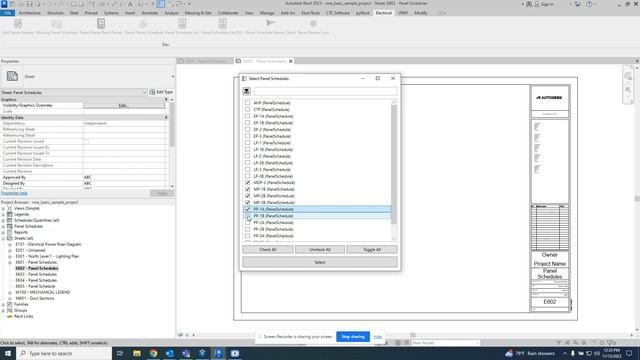Open Google Chrome from the taskbar
Viewport: 640px width, 360px height.
click(x=153, y=353)
